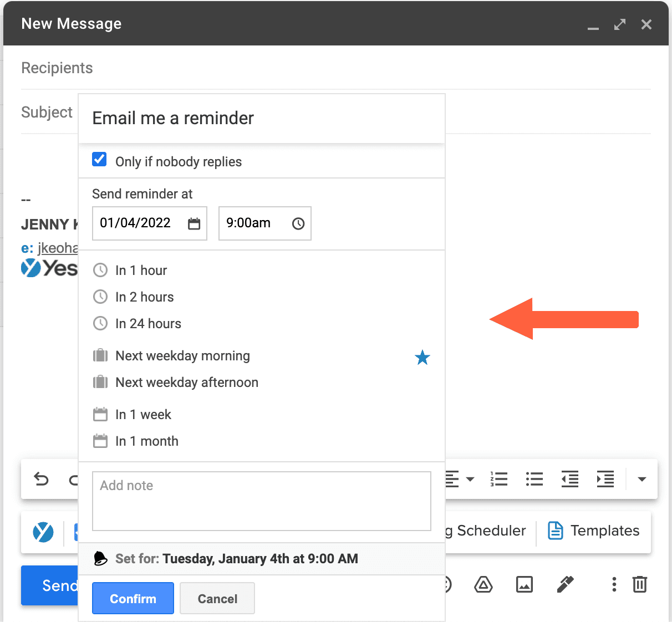The width and height of the screenshot is (672, 622).
Task: Click the clock icon in time field
Action: (x=298, y=223)
